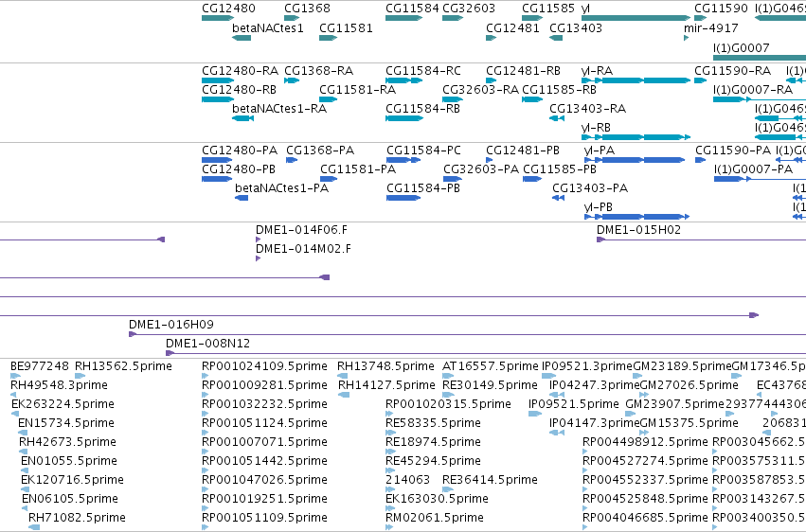Select the RM02061.5prime EST
Screen dimensions: 806x532
[x=390, y=527]
